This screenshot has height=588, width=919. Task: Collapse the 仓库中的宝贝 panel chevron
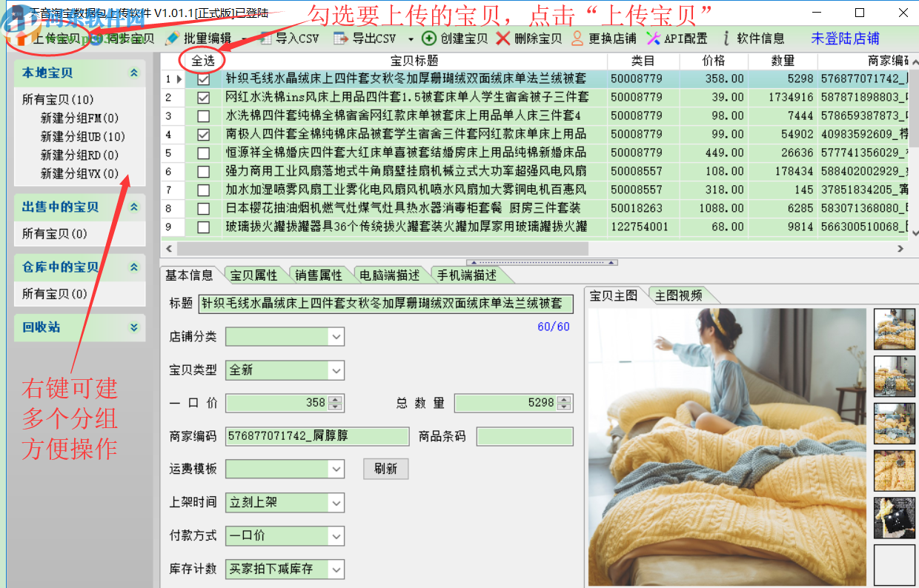(x=134, y=267)
